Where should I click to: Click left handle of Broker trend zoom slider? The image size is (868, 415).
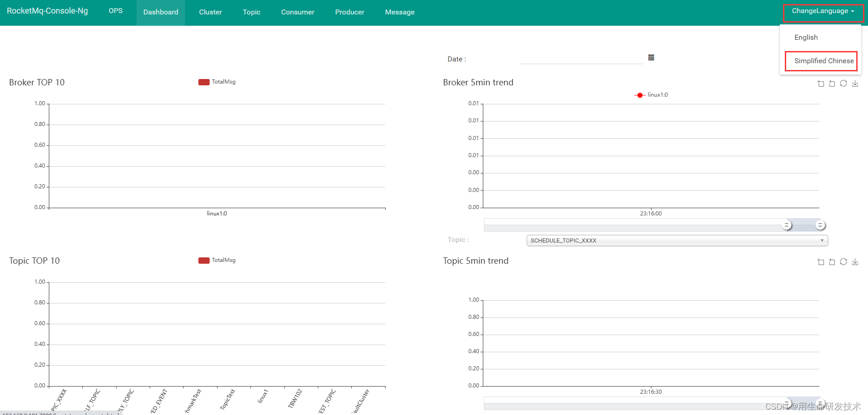click(x=787, y=225)
